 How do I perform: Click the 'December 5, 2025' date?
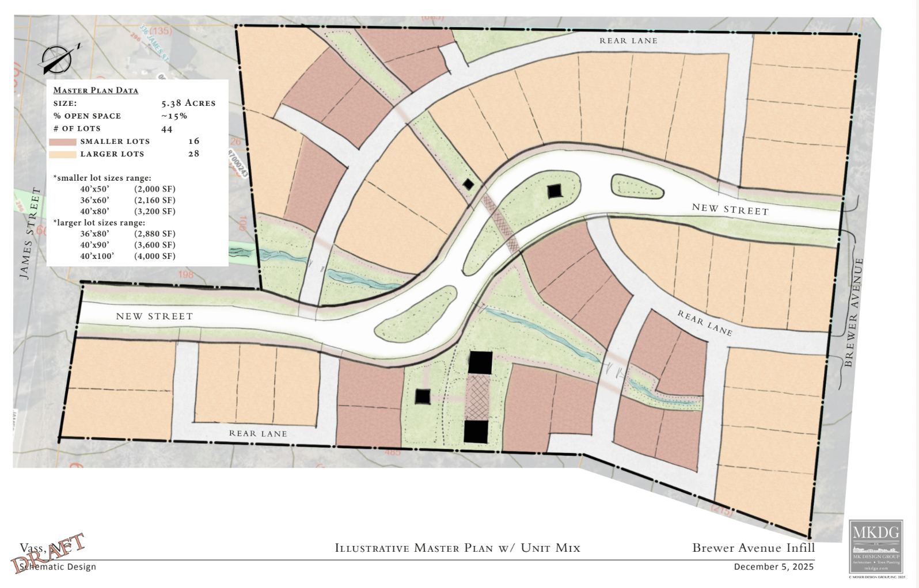coord(774,567)
